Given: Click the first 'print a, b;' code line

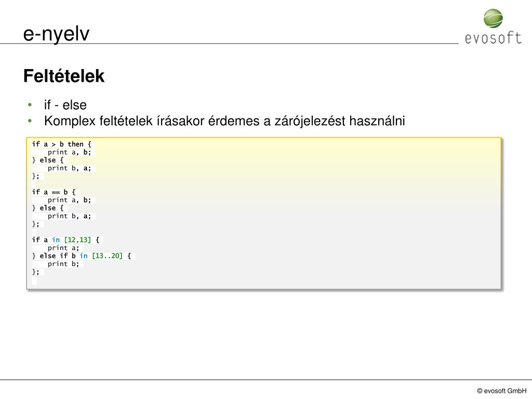Looking at the screenshot, I should [69, 152].
